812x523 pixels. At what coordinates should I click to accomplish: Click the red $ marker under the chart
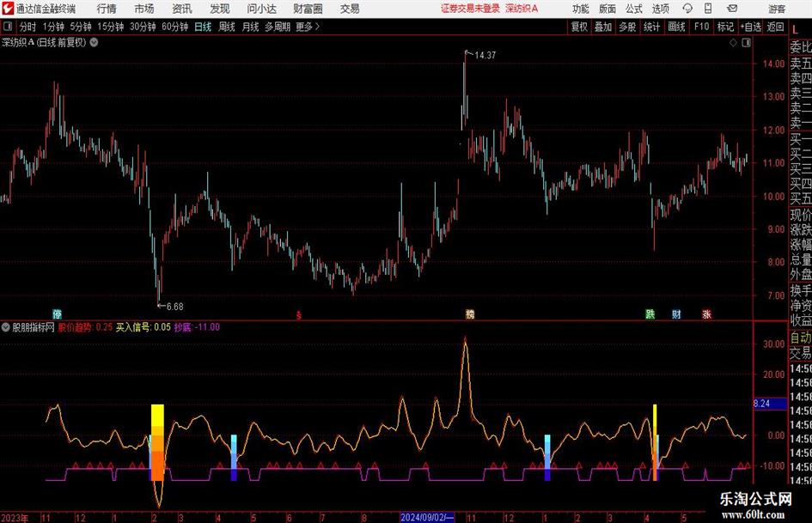coord(298,315)
